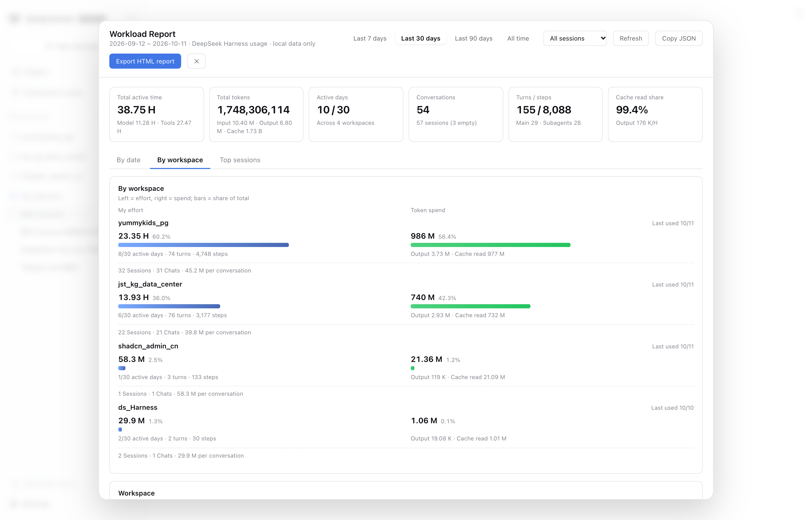Viewport: 812px width, 520px height.
Task: Click the yummykids_pg workspace name
Action: [143, 223]
